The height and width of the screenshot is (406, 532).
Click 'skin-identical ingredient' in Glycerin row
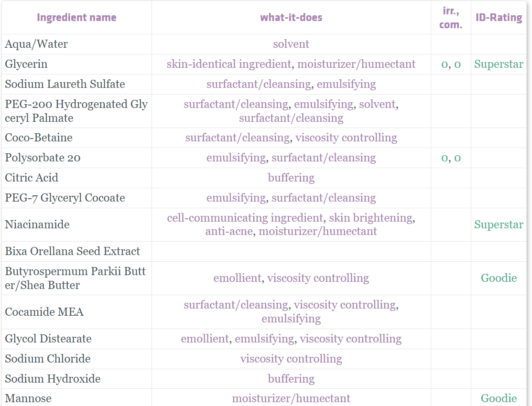228,64
